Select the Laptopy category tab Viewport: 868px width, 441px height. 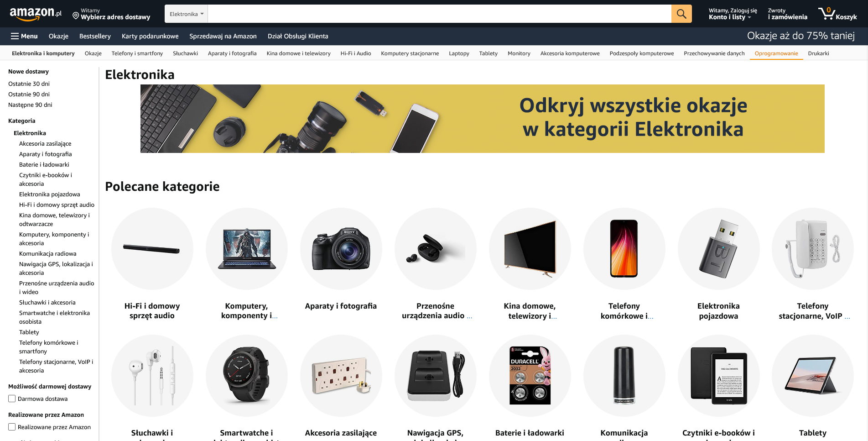pyautogui.click(x=459, y=53)
